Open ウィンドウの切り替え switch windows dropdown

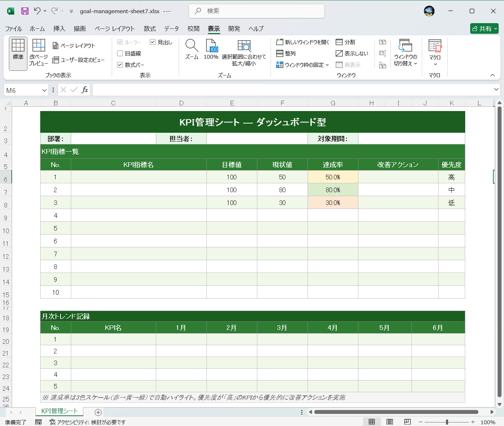coord(405,53)
